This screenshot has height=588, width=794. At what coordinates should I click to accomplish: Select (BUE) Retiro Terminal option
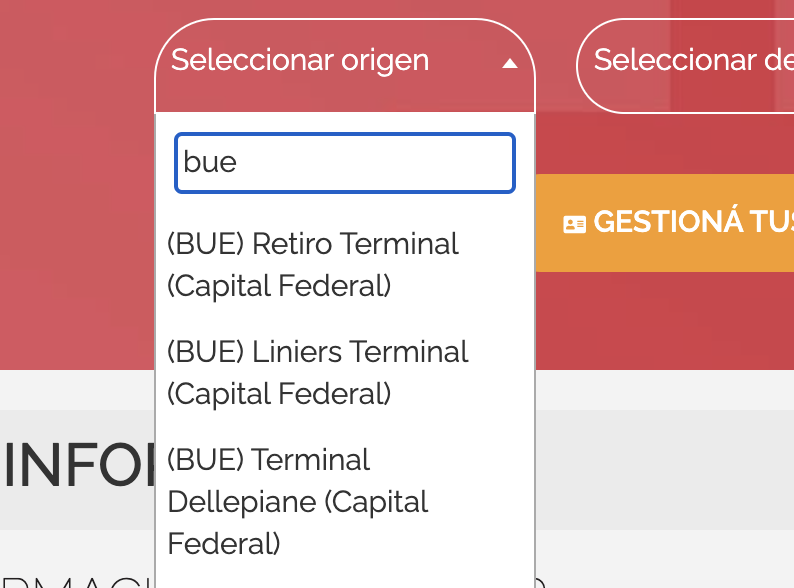tap(345, 264)
